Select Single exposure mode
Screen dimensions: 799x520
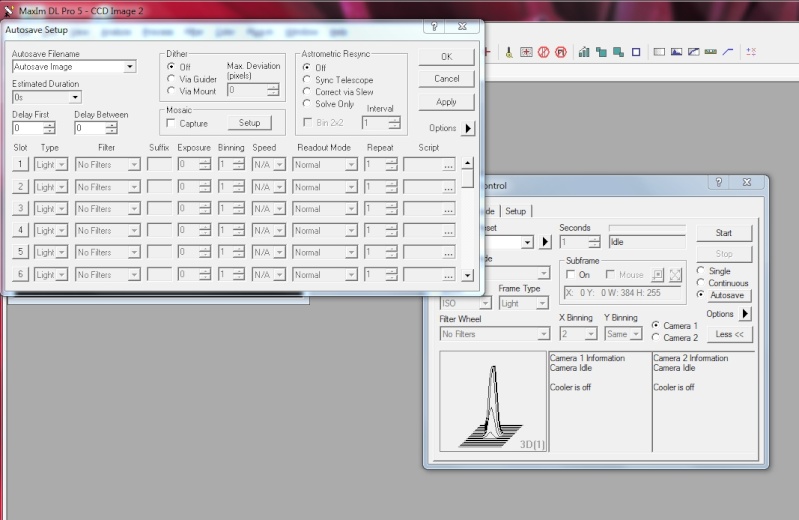click(x=701, y=271)
